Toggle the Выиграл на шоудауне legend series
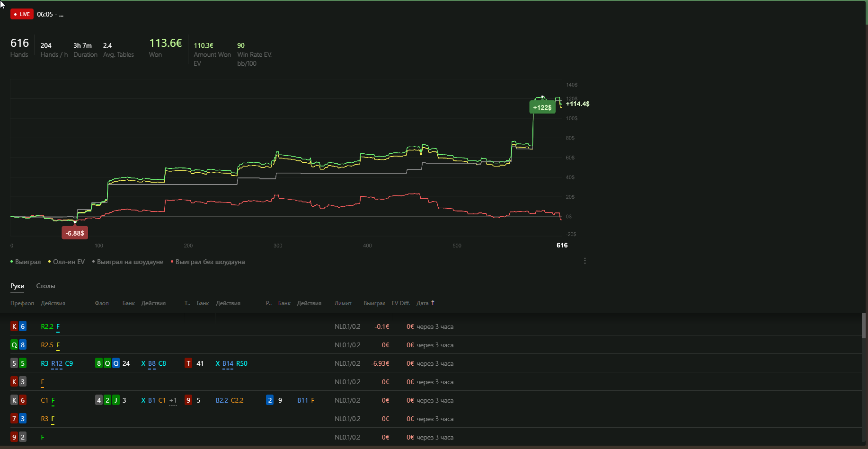The height and width of the screenshot is (449, 868). pyautogui.click(x=128, y=262)
